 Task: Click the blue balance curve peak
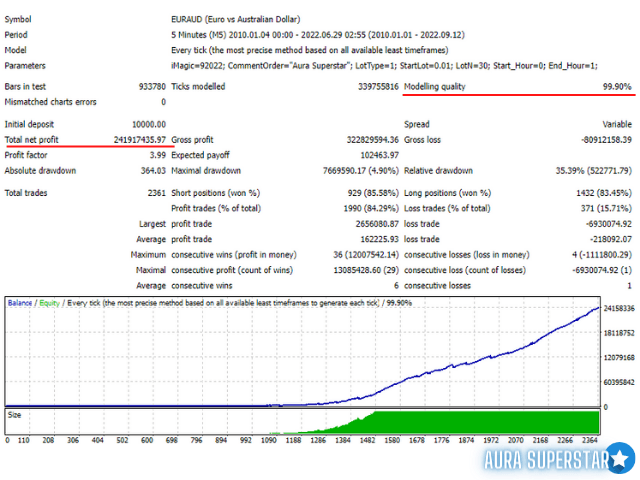point(598,308)
